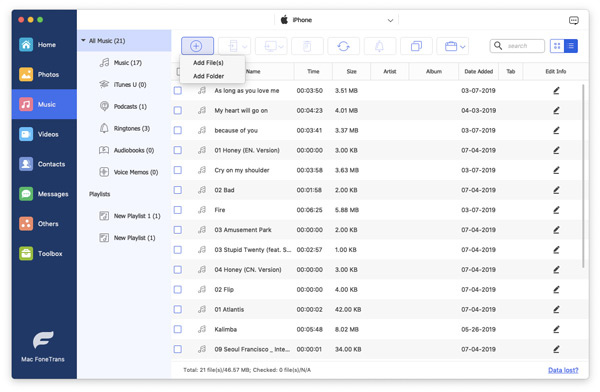The height and width of the screenshot is (392, 600).
Task: Select the Podcasts (1) category
Action: point(124,106)
